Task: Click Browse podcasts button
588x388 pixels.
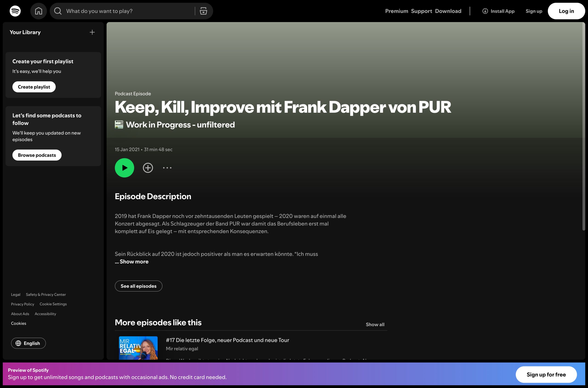Action: [37, 155]
